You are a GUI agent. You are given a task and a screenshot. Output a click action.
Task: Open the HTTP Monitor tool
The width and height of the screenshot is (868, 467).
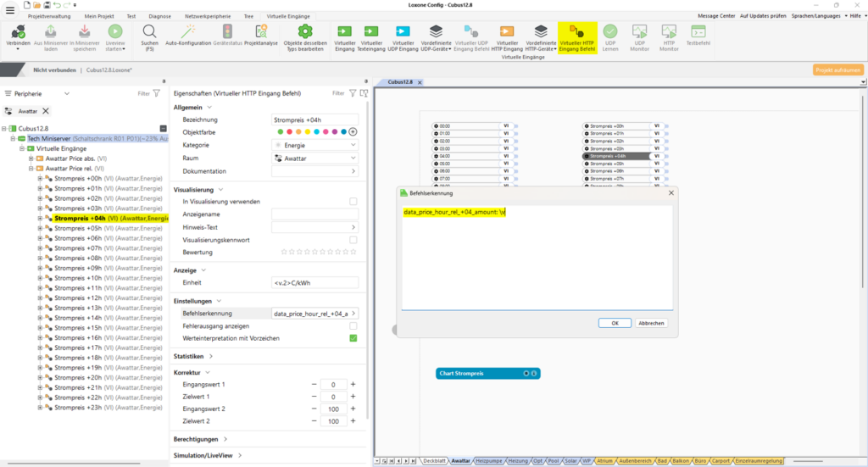pos(669,31)
